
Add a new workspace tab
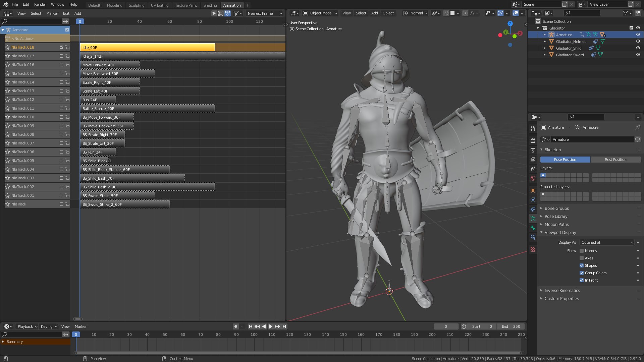tap(248, 5)
